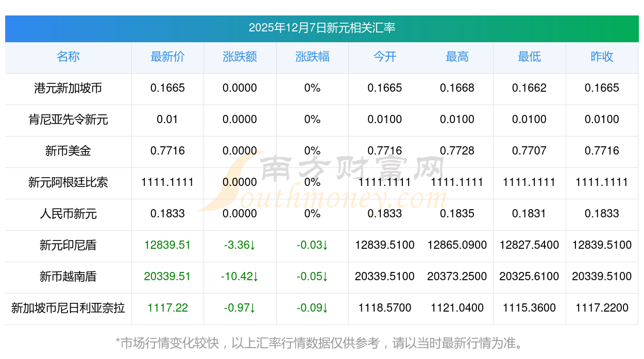The image size is (644, 359).
Task: Select the 新加坡币尼日利亚奈拉 row name
Action: [x=68, y=308]
